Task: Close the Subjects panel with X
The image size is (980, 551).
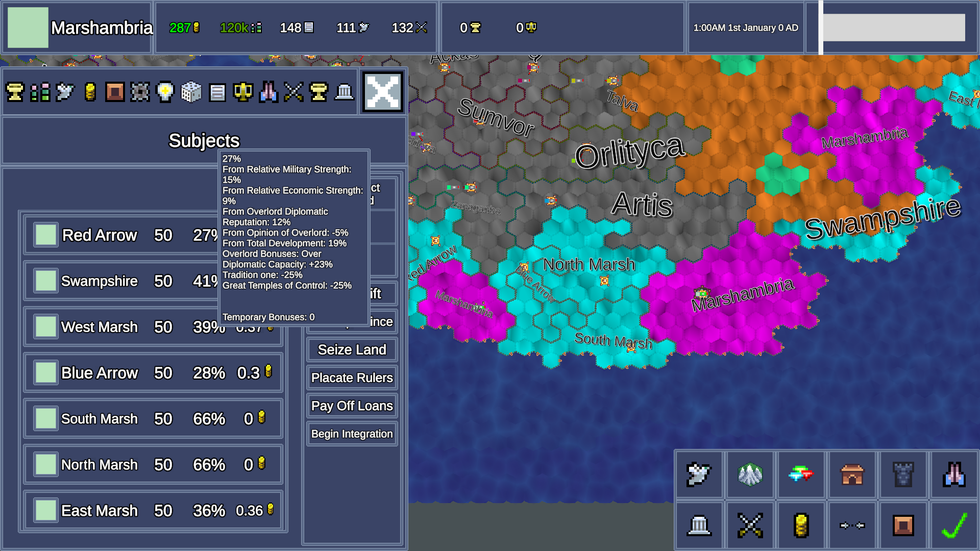Action: point(383,92)
